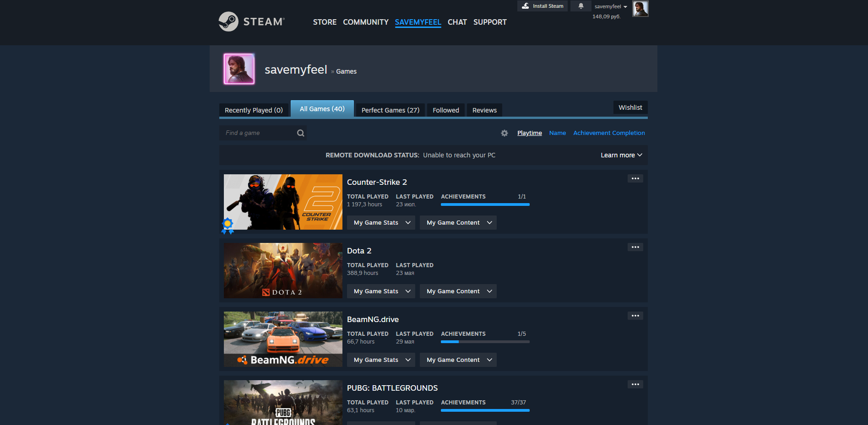Image resolution: width=868 pixels, height=425 pixels.
Task: Click the 388,9 hours playtime text
Action: [363, 273]
